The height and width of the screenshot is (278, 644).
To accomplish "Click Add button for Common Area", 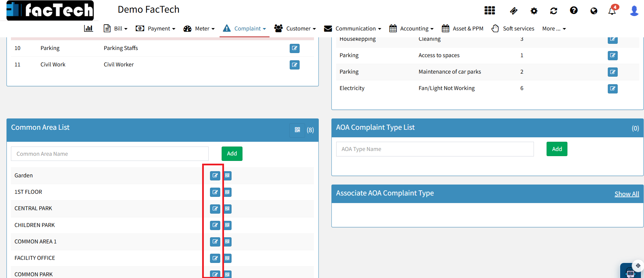I will coord(232,154).
